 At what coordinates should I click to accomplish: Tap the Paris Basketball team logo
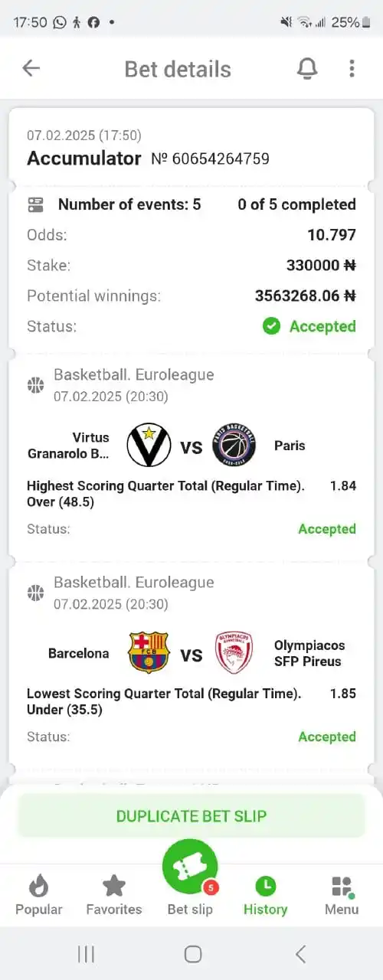(x=234, y=446)
